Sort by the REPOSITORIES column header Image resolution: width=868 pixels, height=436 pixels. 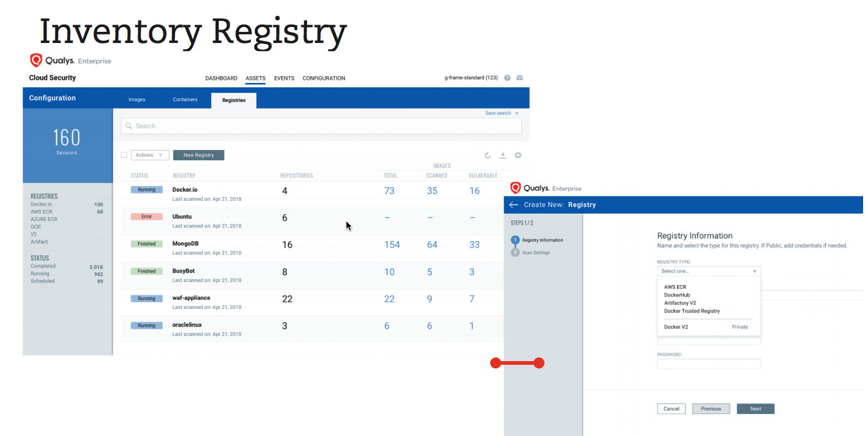tap(297, 176)
